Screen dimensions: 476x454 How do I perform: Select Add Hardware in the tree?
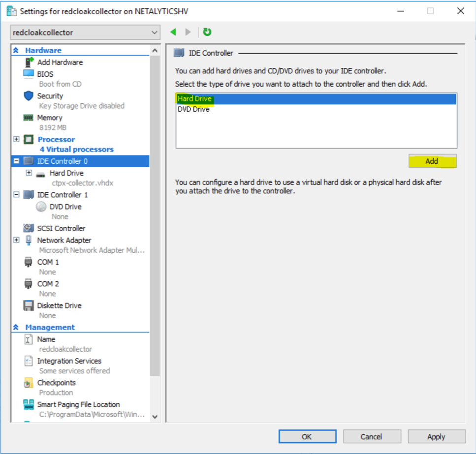[60, 62]
